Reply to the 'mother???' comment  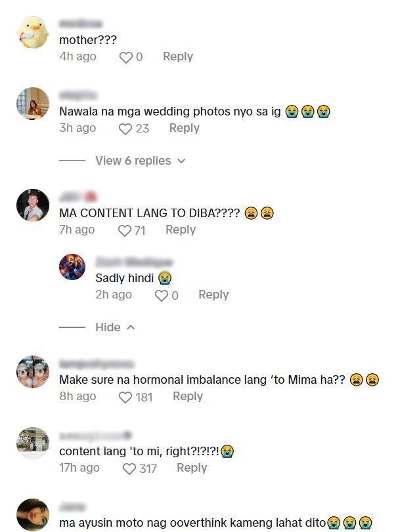pos(178,56)
